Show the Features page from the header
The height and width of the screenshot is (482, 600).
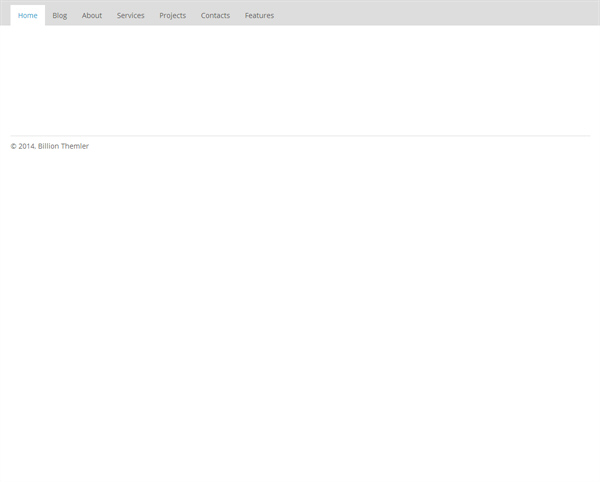259,15
